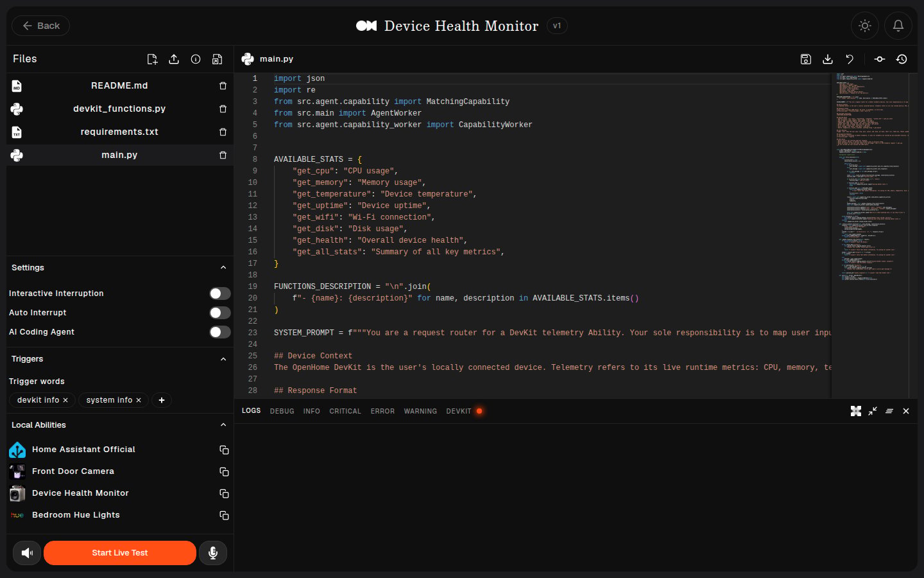Click the SYSTEM_PROMPT line in the editor
The width and height of the screenshot is (924, 578).
tap(552, 333)
